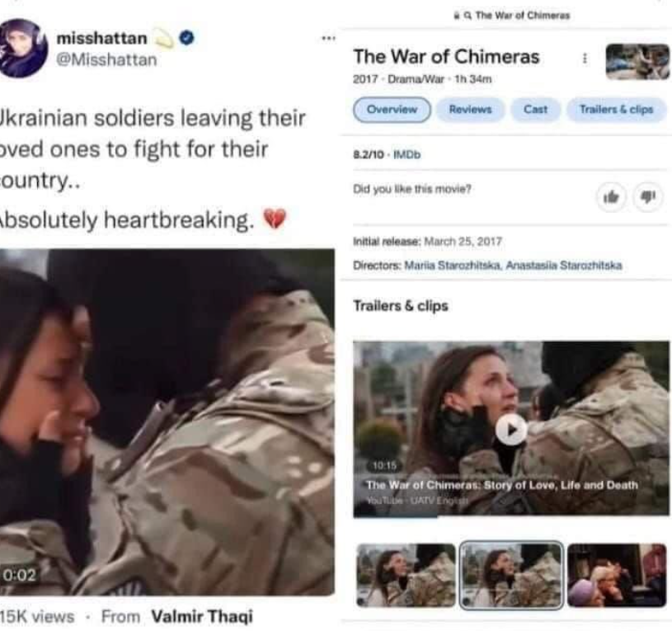Click the @Misshattan handle
672x631 pixels.
[106, 59]
